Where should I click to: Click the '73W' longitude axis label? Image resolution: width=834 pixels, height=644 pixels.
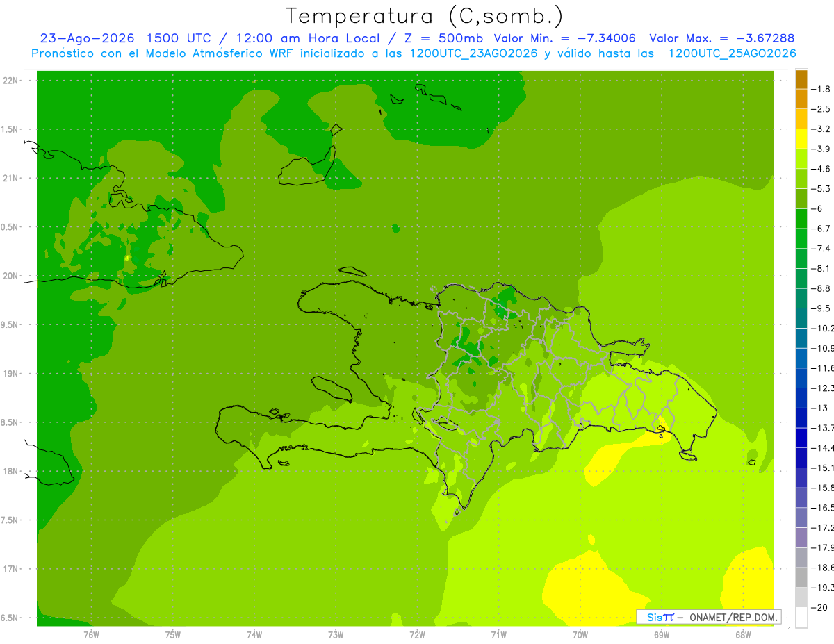point(336,635)
